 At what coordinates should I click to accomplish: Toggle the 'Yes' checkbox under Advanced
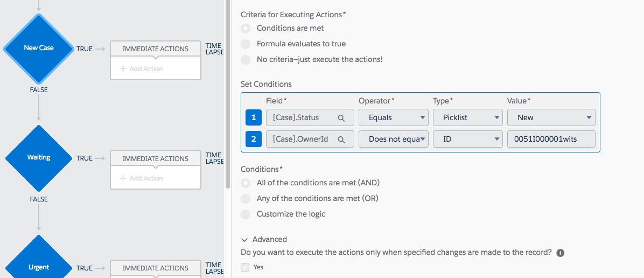coord(246,267)
